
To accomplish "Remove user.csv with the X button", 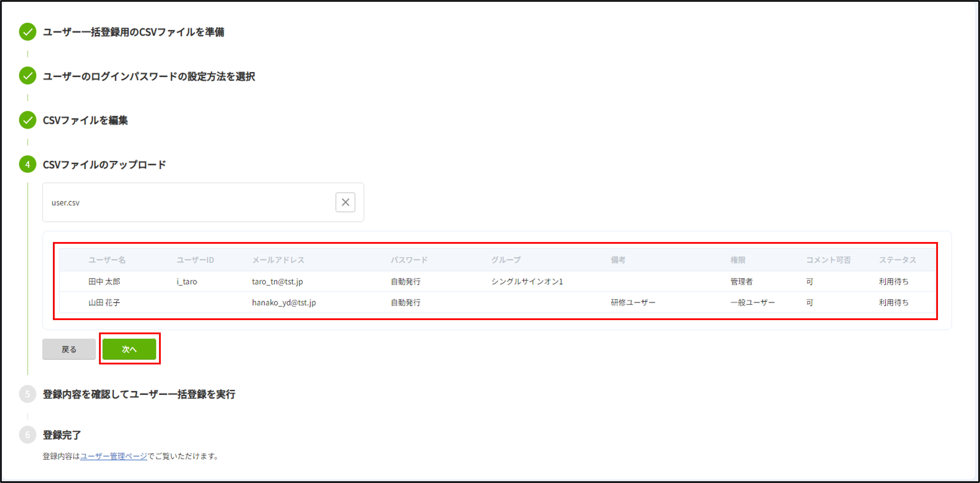I will 345,202.
